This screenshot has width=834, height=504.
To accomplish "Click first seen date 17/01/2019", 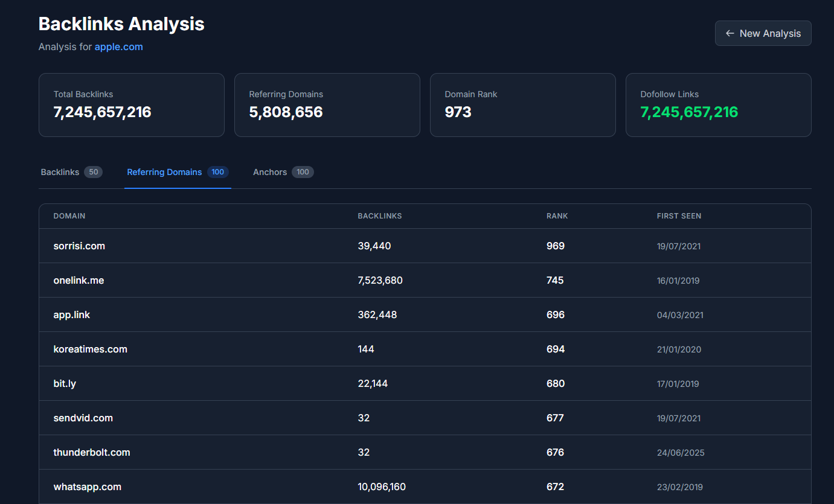I will [678, 384].
